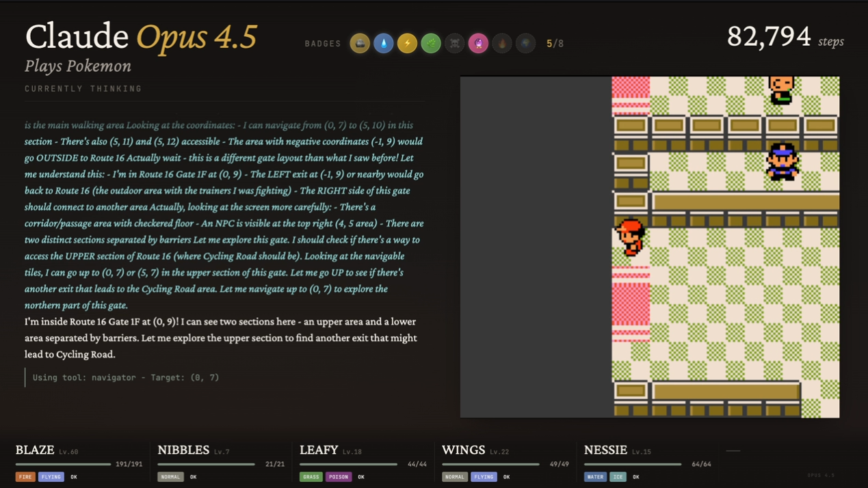Click the empty sixth party slot dash

[x=733, y=450]
